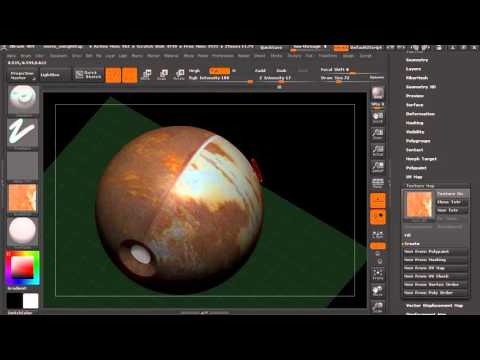Expand the Masking subpalette
The height and width of the screenshot is (360, 480).
(414, 123)
